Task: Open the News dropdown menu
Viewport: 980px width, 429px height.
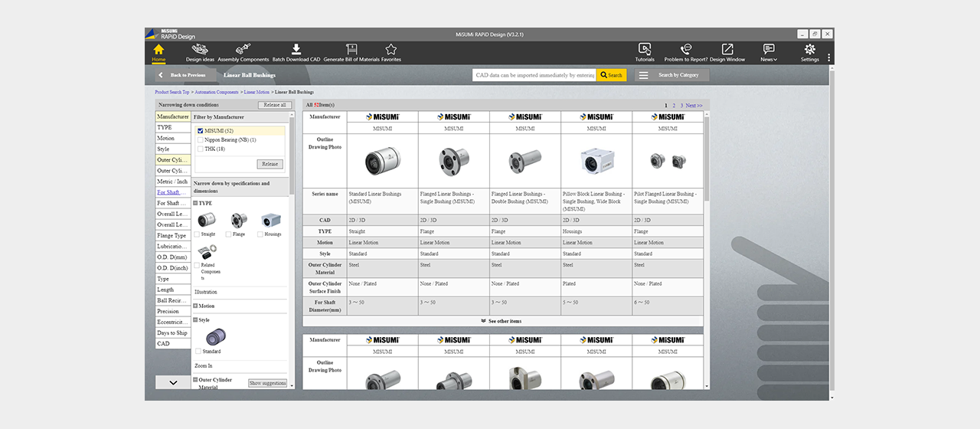Action: point(769,53)
